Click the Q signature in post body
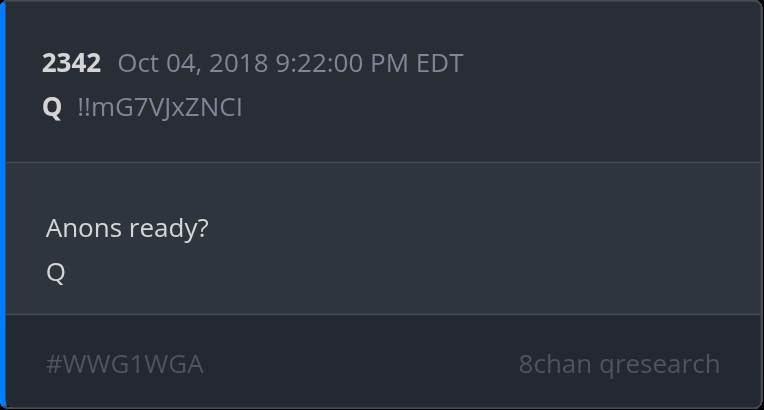The height and width of the screenshot is (410, 764). point(56,273)
